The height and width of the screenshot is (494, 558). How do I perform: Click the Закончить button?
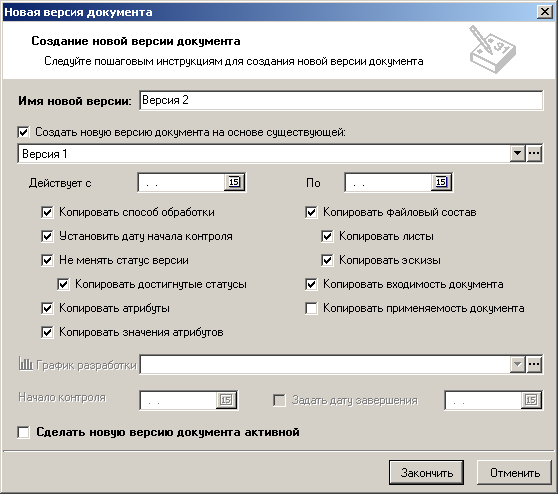[x=426, y=473]
